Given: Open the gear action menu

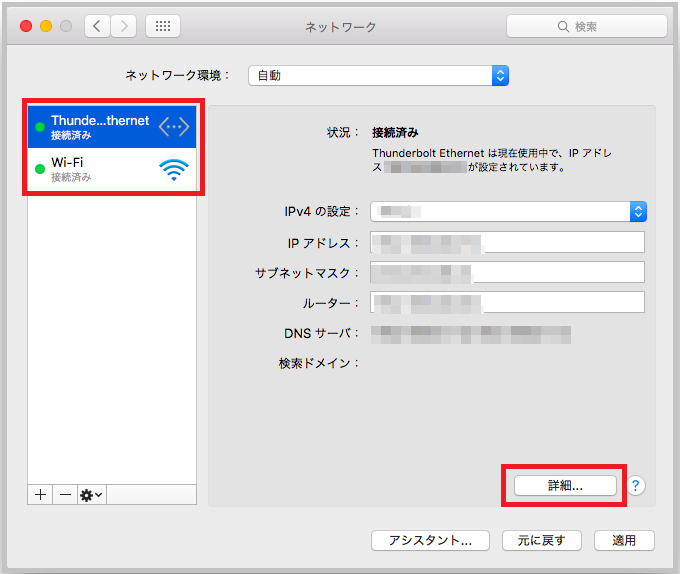Looking at the screenshot, I should click(x=92, y=495).
